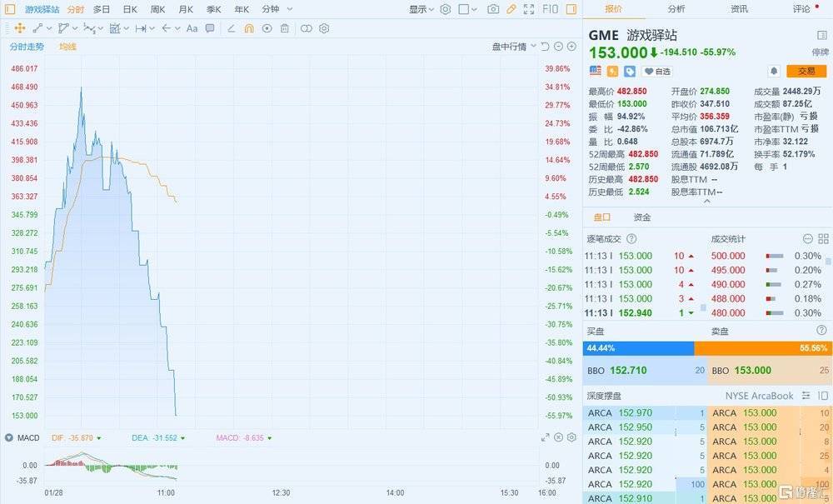This screenshot has height=504, width=833.
Task: Expand the MACD indicator panel
Action: tap(545, 437)
